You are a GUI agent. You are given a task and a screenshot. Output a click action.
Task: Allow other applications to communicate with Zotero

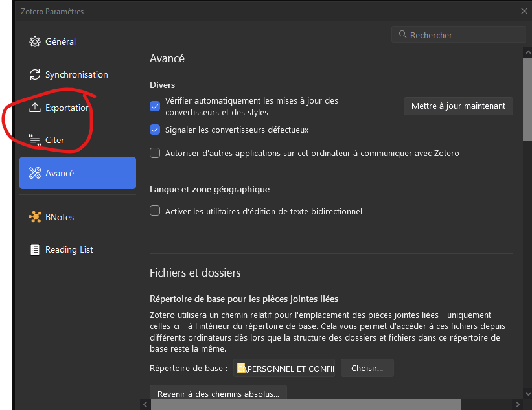pos(155,153)
